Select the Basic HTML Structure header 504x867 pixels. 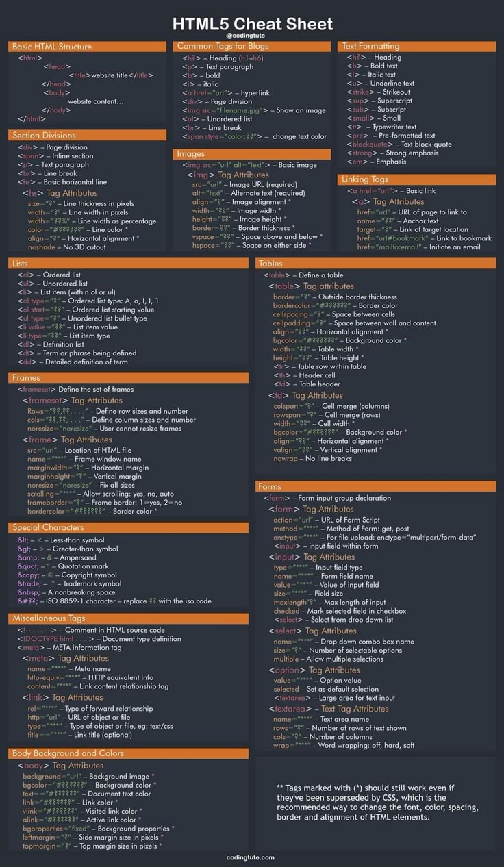pyautogui.click(x=51, y=47)
